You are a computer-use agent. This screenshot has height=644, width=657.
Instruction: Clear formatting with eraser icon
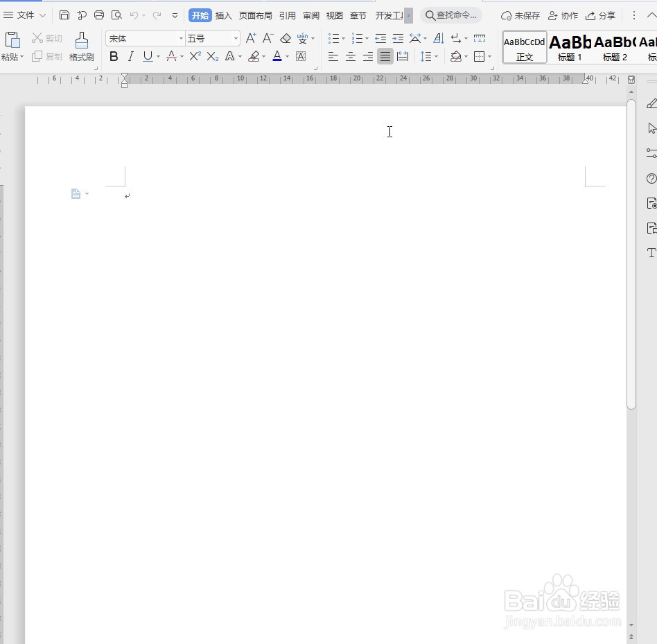point(286,39)
